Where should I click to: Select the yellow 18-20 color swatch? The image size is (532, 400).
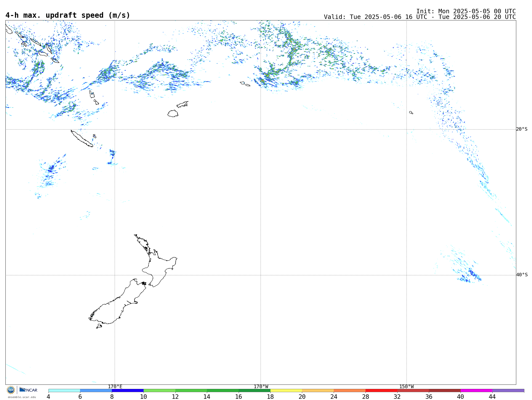pyautogui.click(x=286, y=391)
